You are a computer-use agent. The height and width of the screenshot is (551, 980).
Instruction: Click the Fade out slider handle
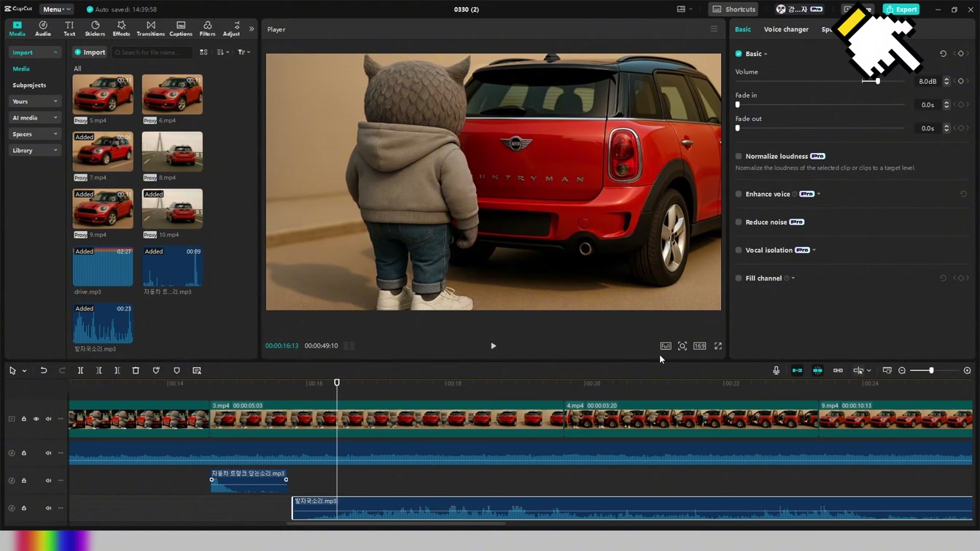(738, 128)
